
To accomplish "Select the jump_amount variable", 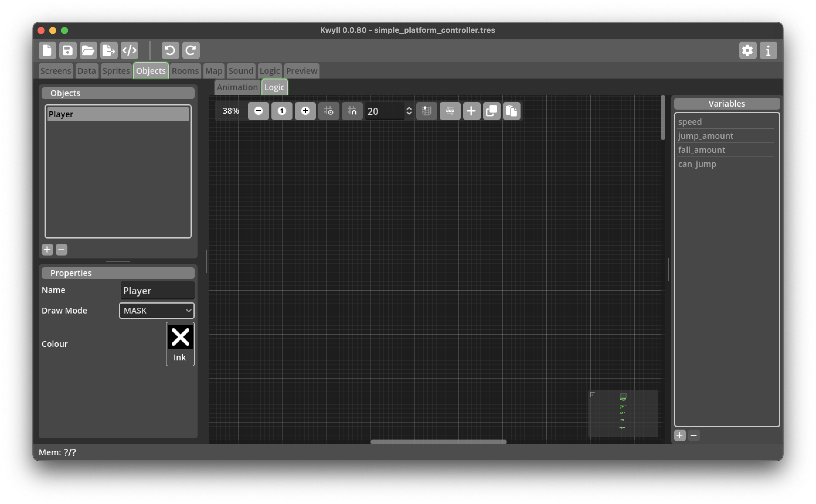I will point(705,136).
